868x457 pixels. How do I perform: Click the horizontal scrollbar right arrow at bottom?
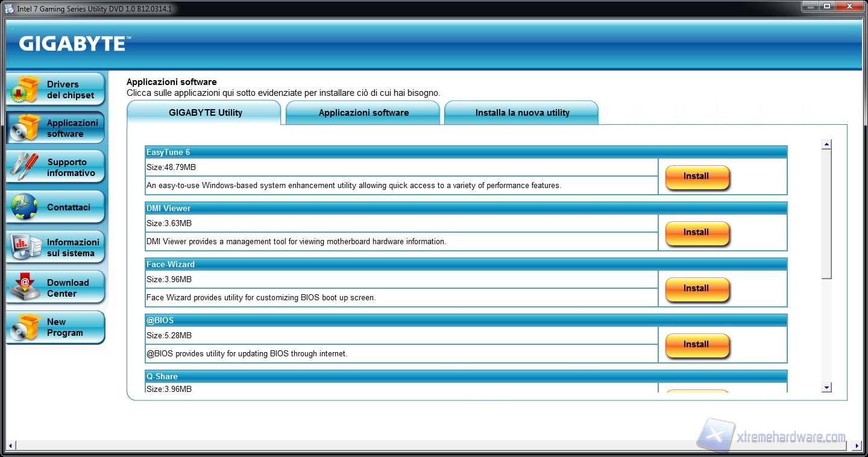click(857, 446)
